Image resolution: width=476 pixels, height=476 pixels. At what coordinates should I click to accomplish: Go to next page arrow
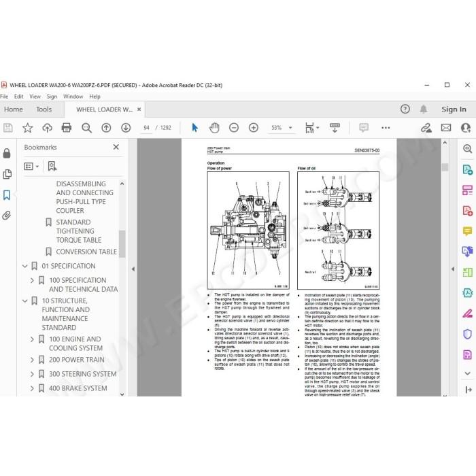(126, 128)
